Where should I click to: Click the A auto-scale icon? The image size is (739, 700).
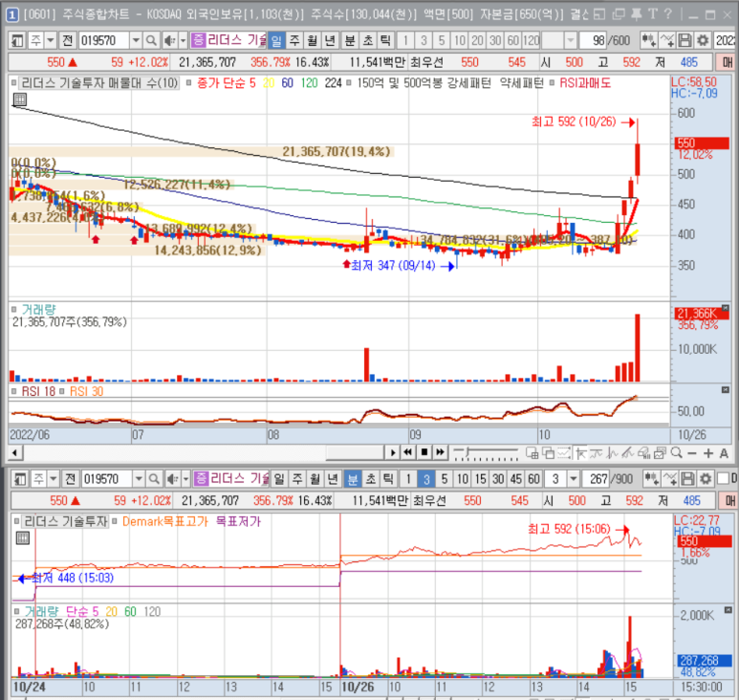point(724,453)
